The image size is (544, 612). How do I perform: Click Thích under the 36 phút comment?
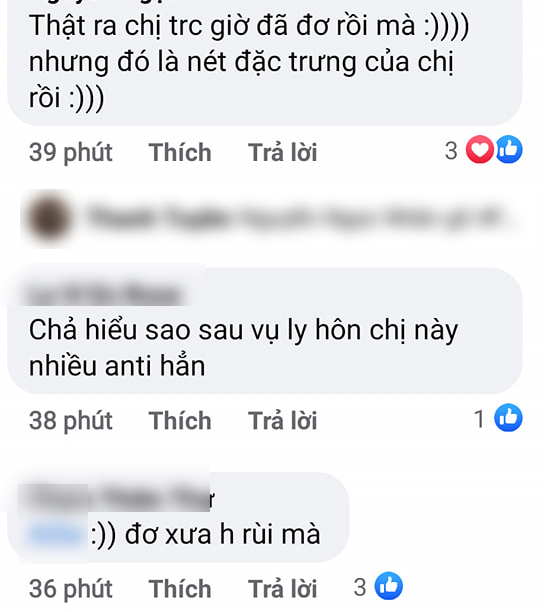[180, 589]
